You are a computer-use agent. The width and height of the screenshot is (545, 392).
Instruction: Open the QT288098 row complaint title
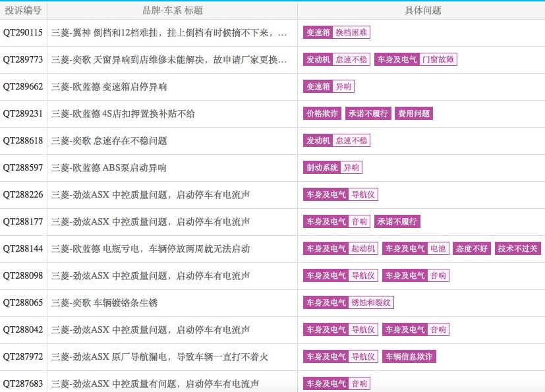(150, 275)
